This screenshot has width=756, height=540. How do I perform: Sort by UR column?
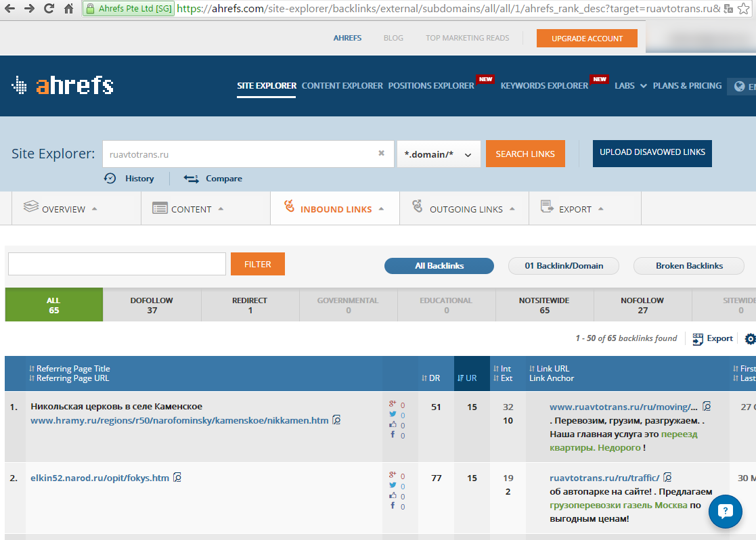467,378
